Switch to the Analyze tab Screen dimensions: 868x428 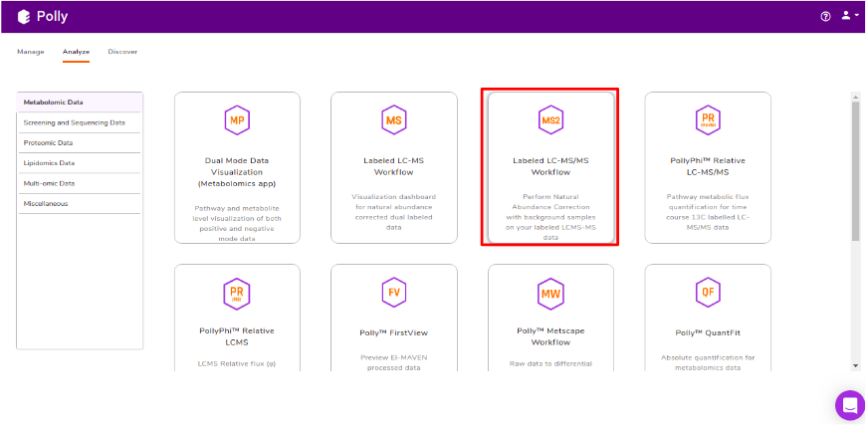pyautogui.click(x=76, y=52)
